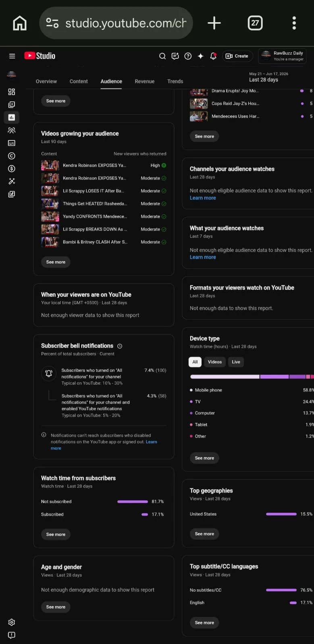
Task: Open the comments inbox icon in header
Action: [175, 56]
